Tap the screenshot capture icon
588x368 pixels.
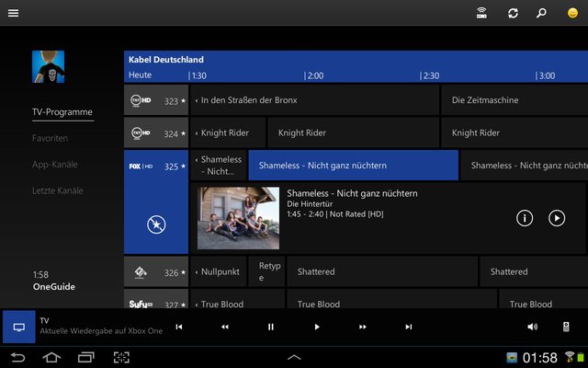(x=121, y=357)
